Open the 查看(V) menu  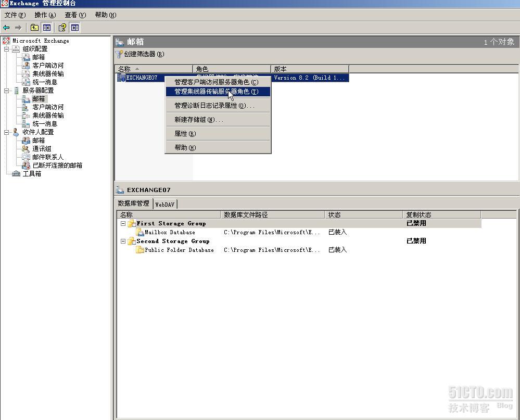pos(75,15)
